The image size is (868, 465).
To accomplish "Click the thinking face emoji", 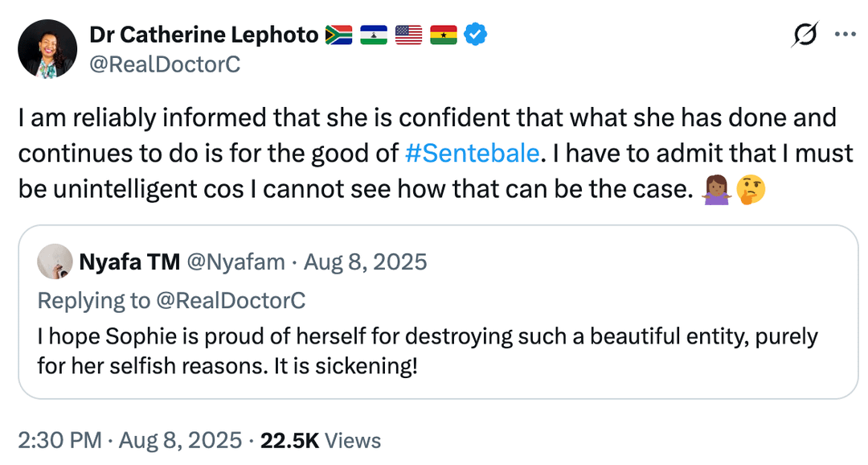I will [751, 190].
